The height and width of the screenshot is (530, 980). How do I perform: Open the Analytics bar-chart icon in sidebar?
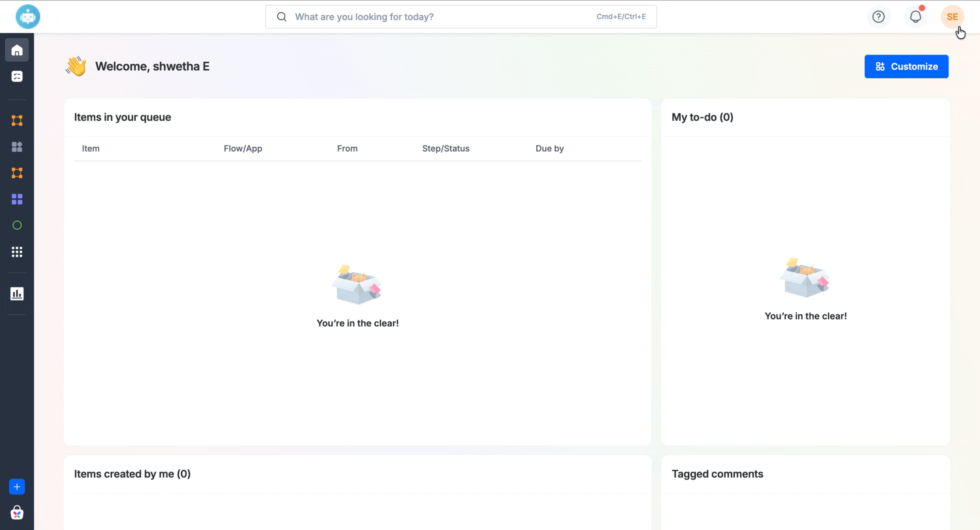[17, 293]
